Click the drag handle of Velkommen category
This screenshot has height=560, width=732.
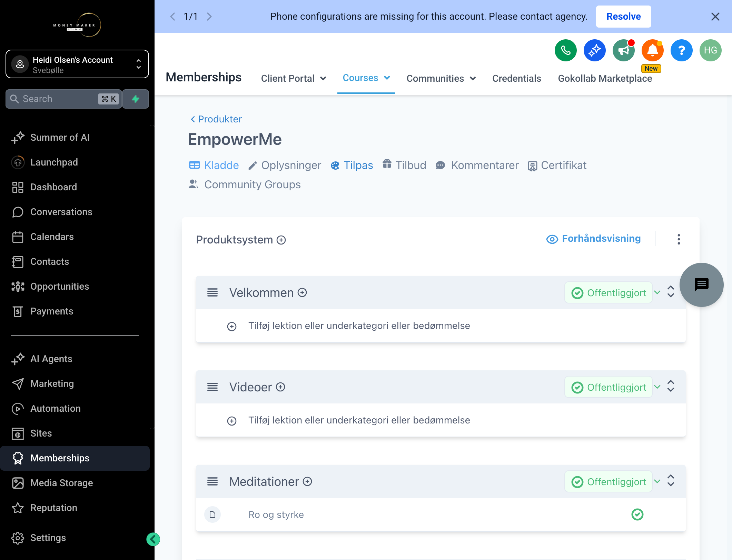[x=212, y=293]
